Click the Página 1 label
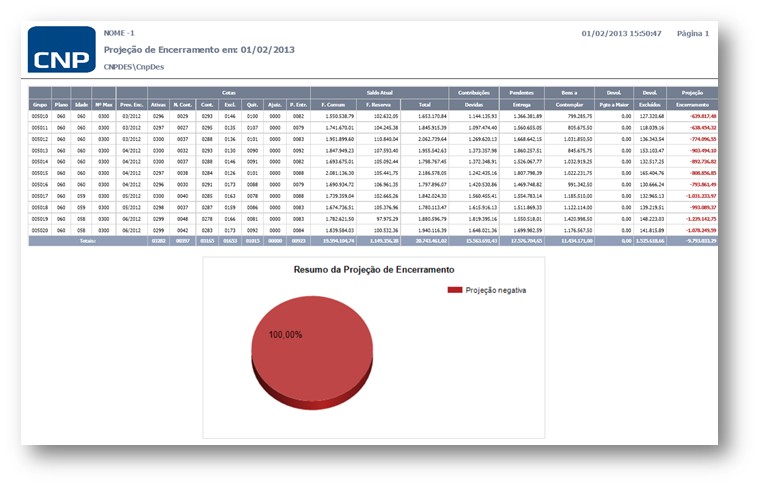This screenshot has height=487, width=760. (x=693, y=33)
